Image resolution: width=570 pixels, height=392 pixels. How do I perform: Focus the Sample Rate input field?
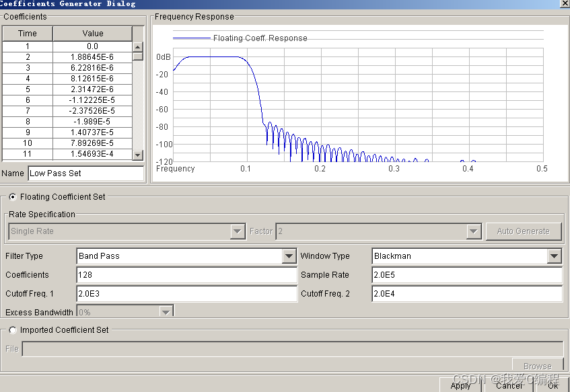466,275
